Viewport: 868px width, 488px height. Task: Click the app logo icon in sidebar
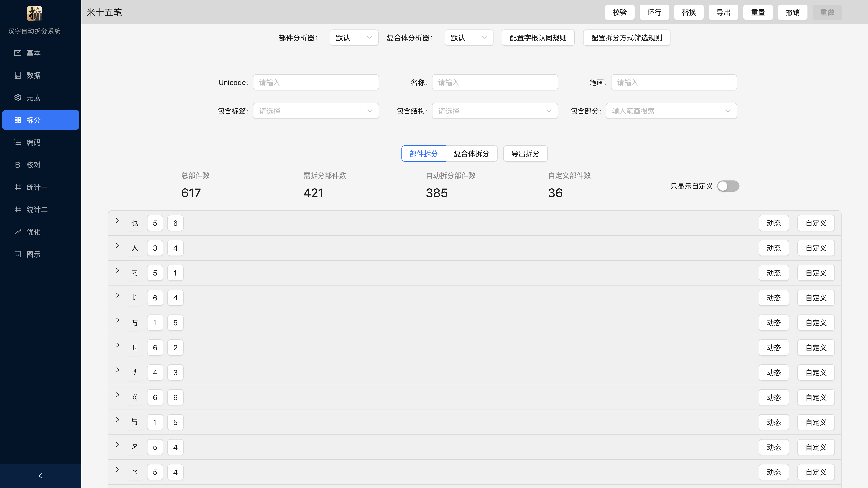34,14
